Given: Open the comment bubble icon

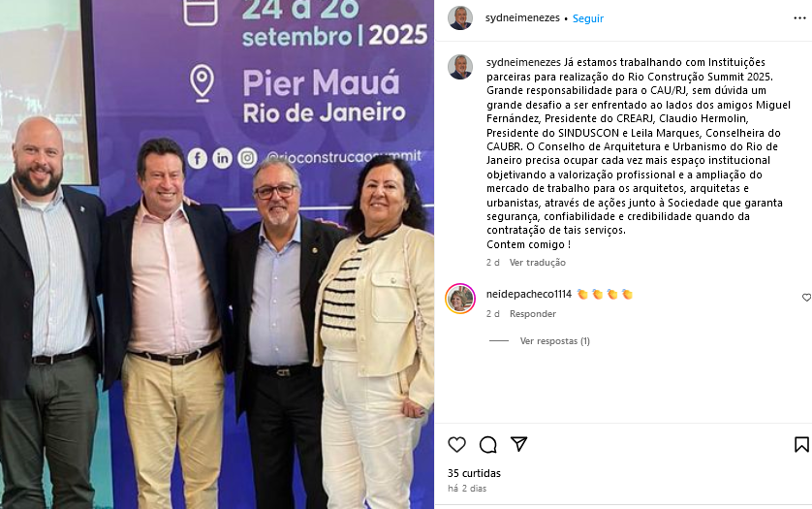Looking at the screenshot, I should [x=487, y=444].
